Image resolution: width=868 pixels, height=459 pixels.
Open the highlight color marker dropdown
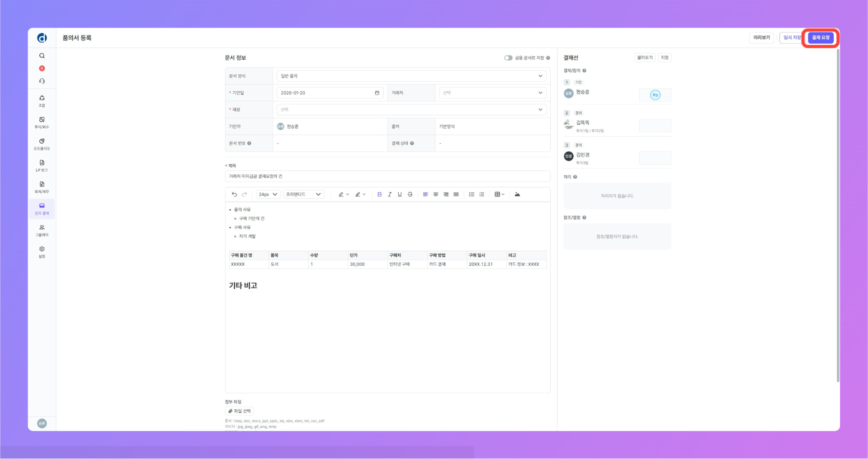tap(360, 194)
